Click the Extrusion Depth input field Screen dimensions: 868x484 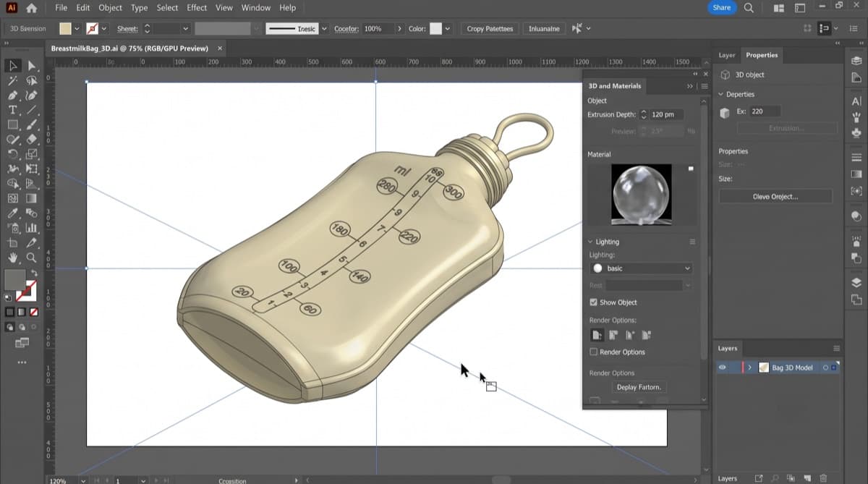(665, 114)
